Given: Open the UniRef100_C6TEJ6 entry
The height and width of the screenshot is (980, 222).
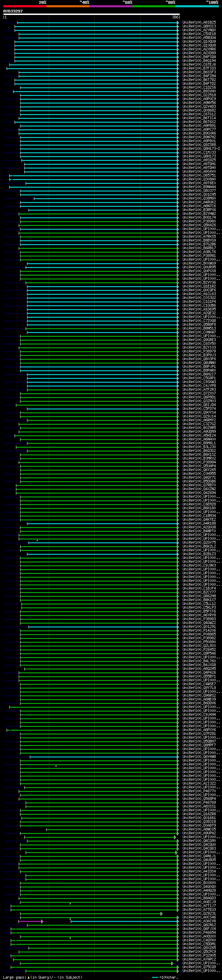Looking at the screenshot, I should [199, 65].
